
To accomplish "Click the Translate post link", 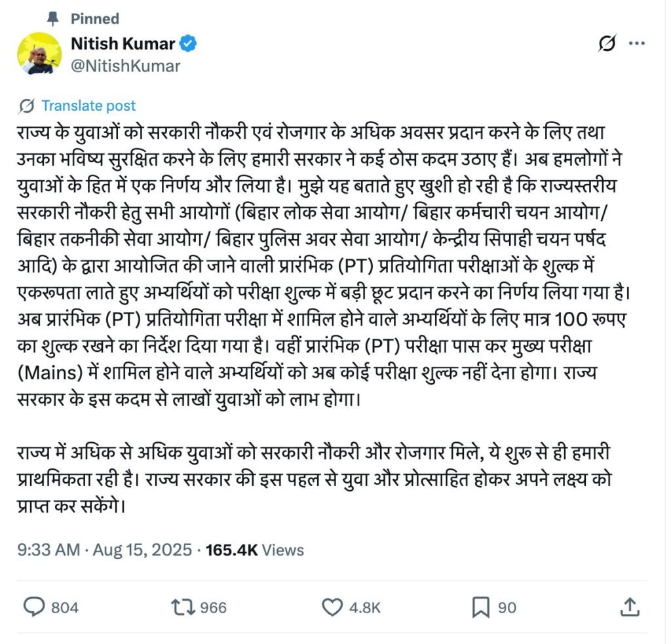I will pos(88,105).
